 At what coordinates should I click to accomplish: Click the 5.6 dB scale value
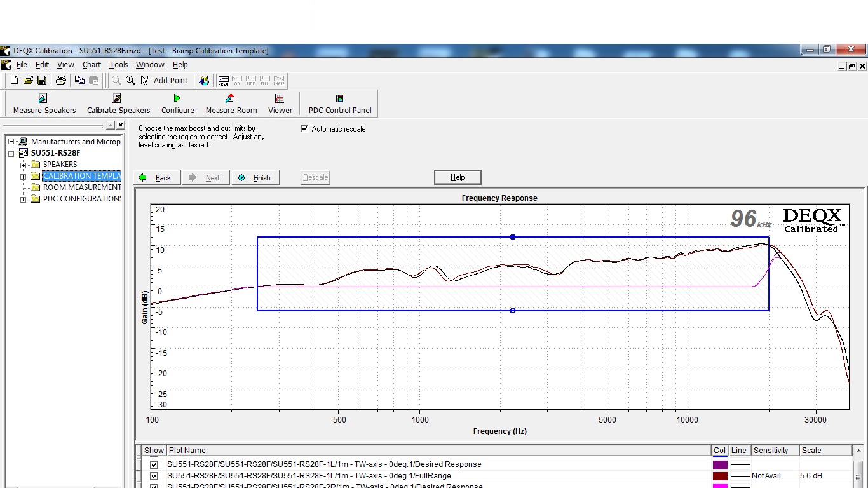pos(811,476)
